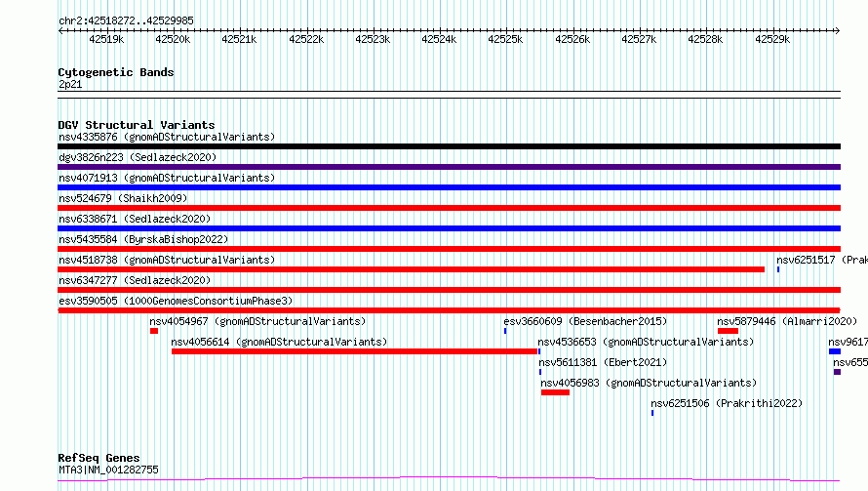
Task: Click the 42528k ruler label
Action: (705, 39)
